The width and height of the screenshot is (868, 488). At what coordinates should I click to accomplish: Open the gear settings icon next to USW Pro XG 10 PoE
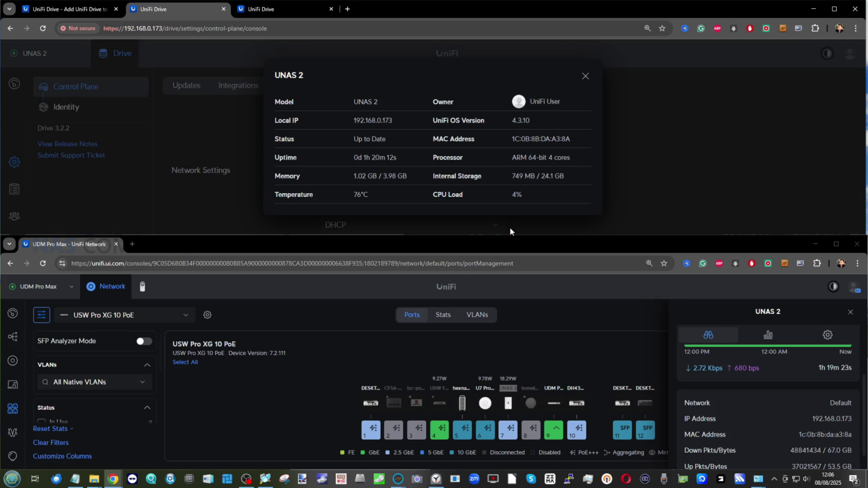[x=207, y=315]
